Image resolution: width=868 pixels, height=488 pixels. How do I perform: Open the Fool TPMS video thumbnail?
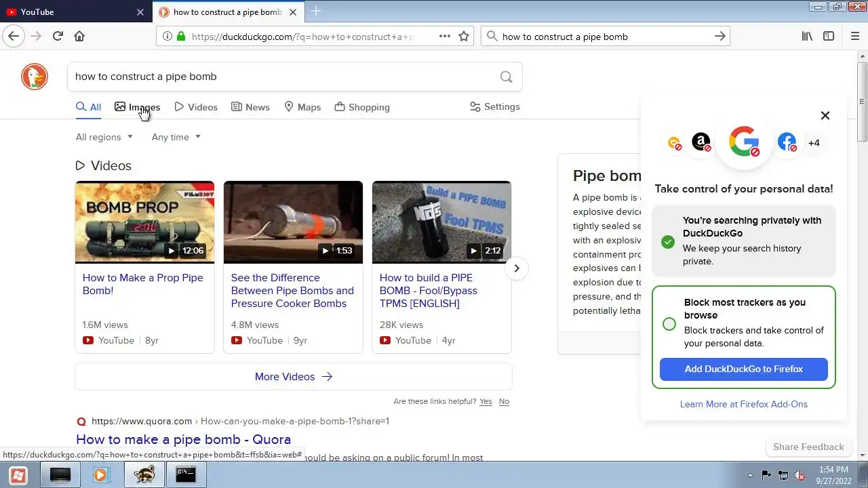coord(441,222)
